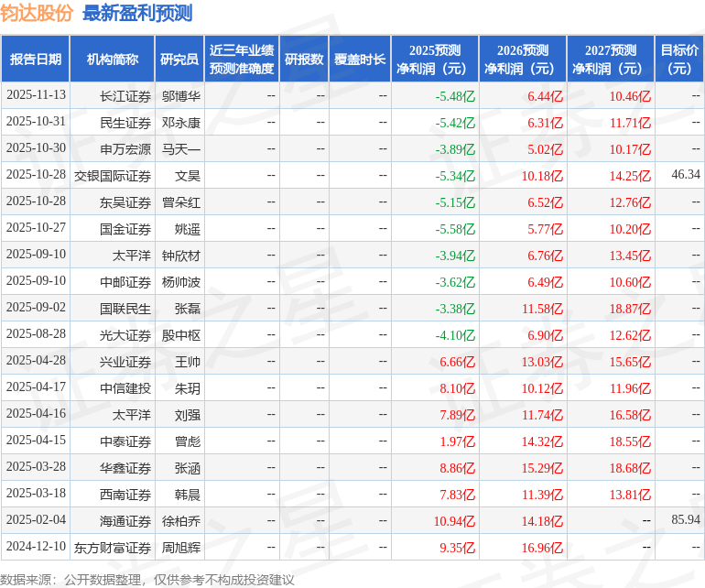
Task: Click the 11.71亿 forecast value
Action: pos(630,123)
